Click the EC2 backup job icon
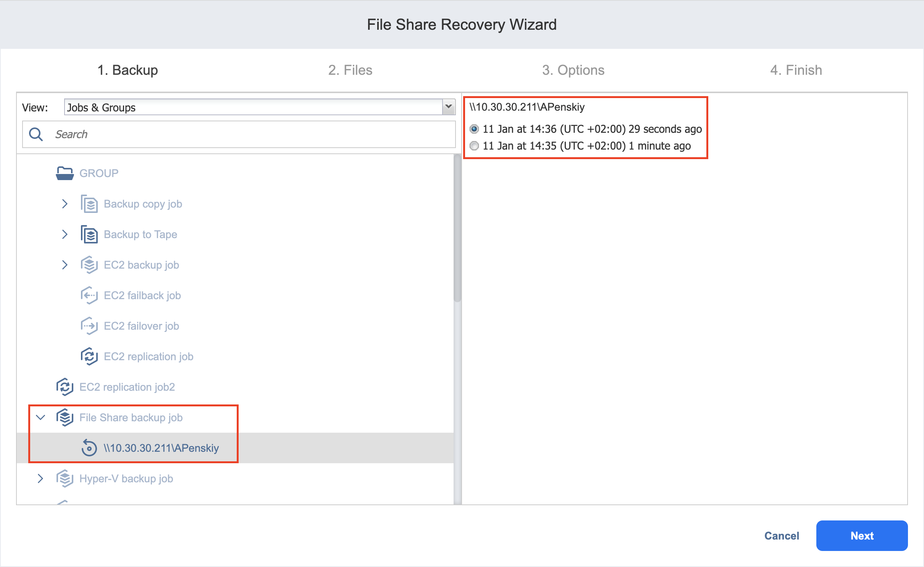This screenshot has width=924, height=567. coord(89,265)
